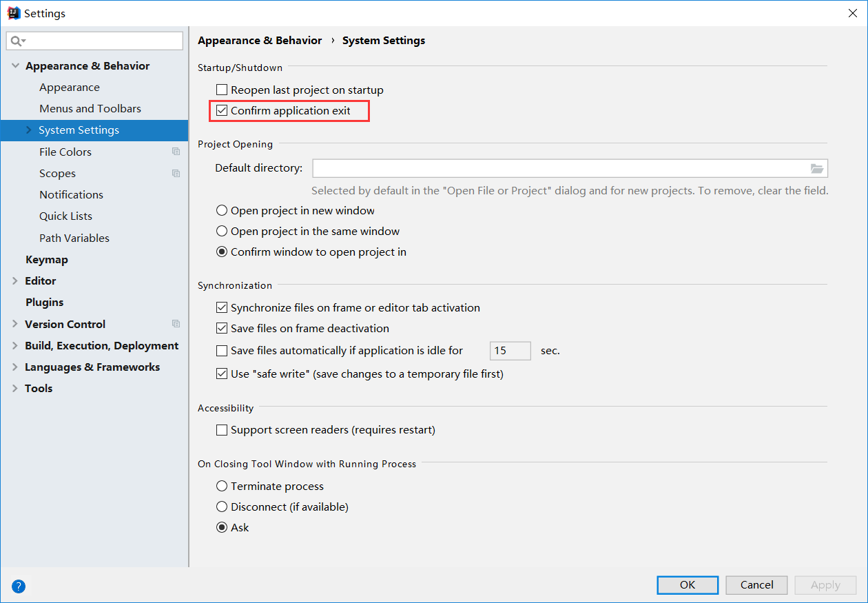The height and width of the screenshot is (603, 868).
Task: Click the icon beside Version Control
Action: (176, 323)
